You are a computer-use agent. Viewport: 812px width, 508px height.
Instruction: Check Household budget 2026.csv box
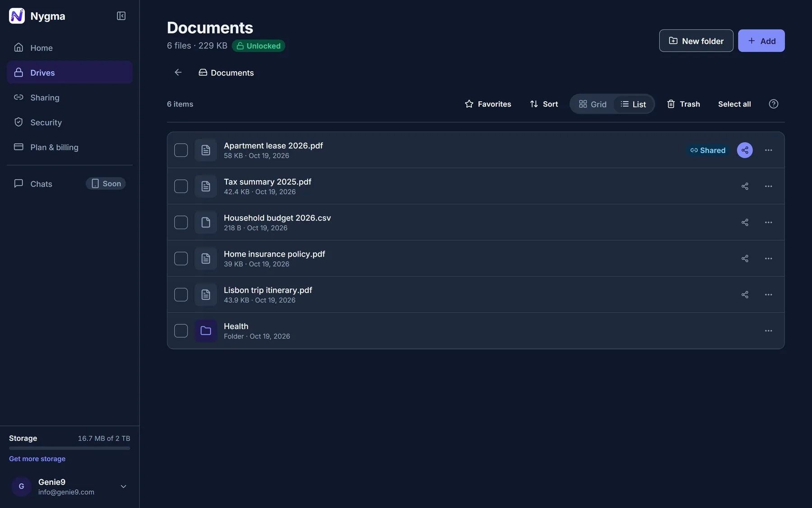[181, 222]
